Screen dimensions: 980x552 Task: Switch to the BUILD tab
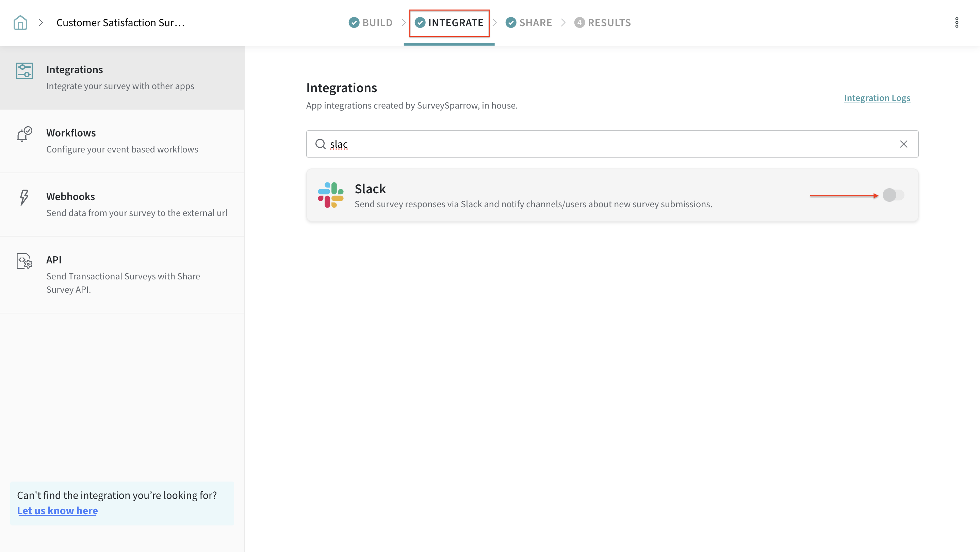pos(371,22)
